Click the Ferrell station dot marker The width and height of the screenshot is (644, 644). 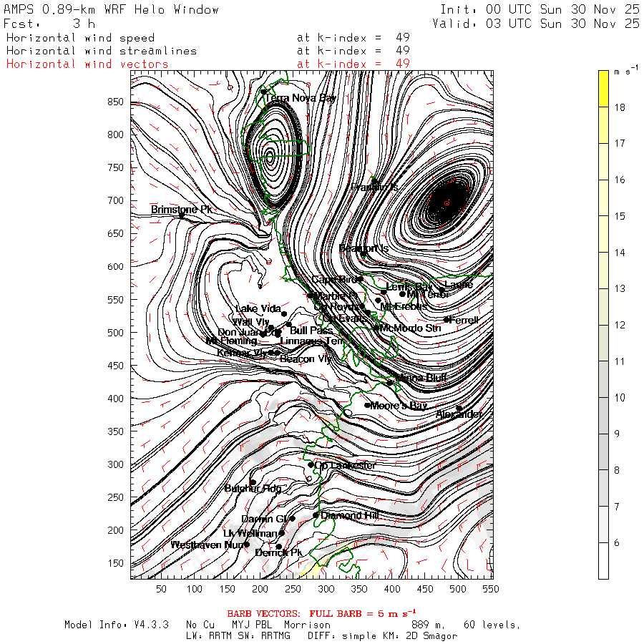447,320
